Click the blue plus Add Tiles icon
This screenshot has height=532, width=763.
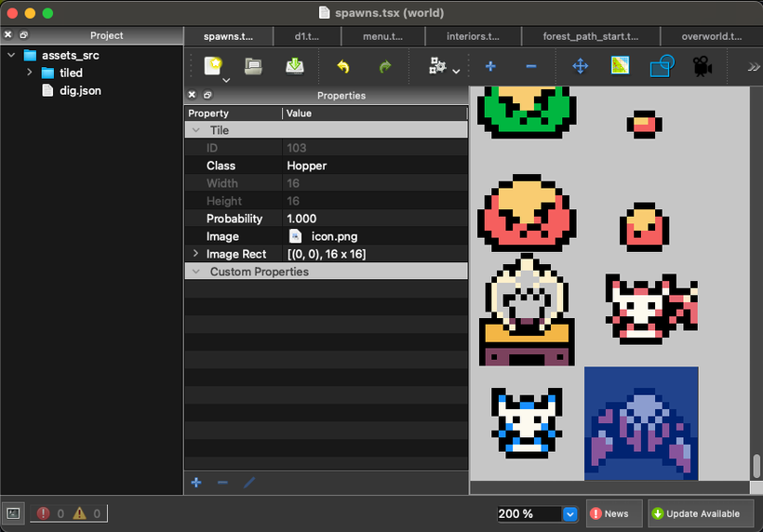[x=490, y=67]
